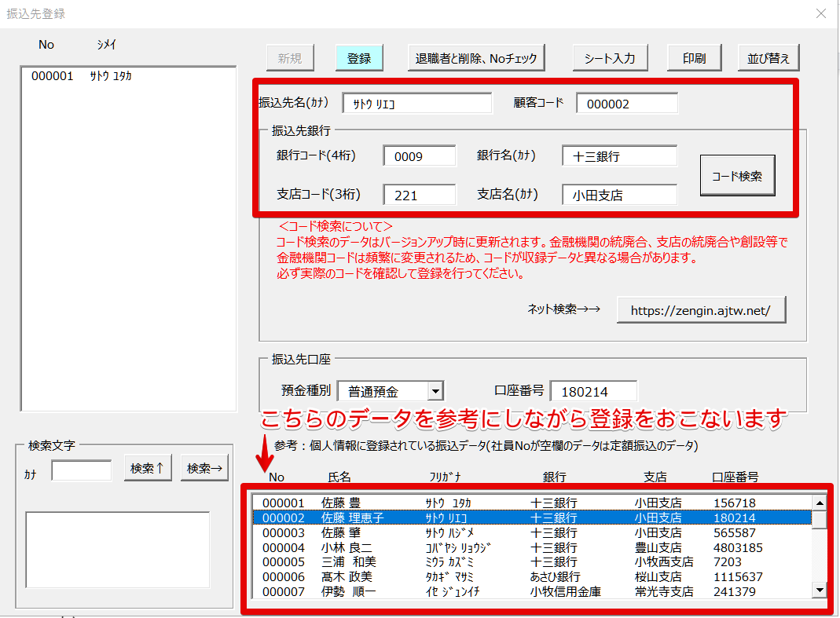Click 退職者と削除、Noチェック button

click(x=476, y=58)
